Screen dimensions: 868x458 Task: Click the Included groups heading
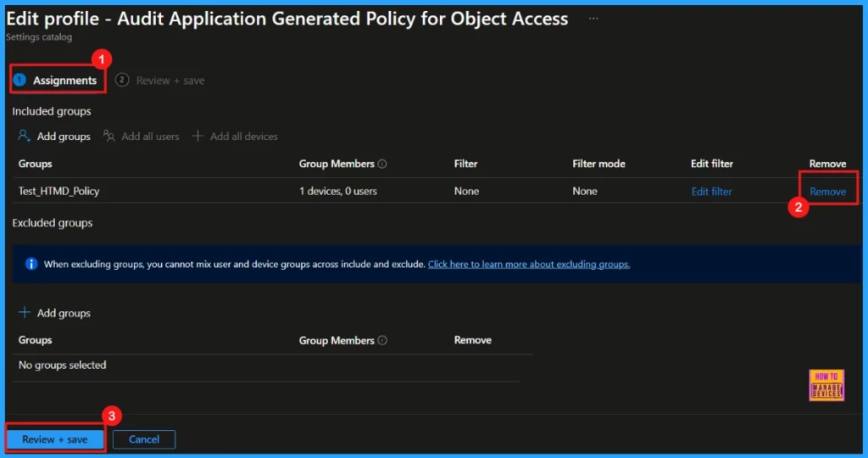tap(52, 111)
